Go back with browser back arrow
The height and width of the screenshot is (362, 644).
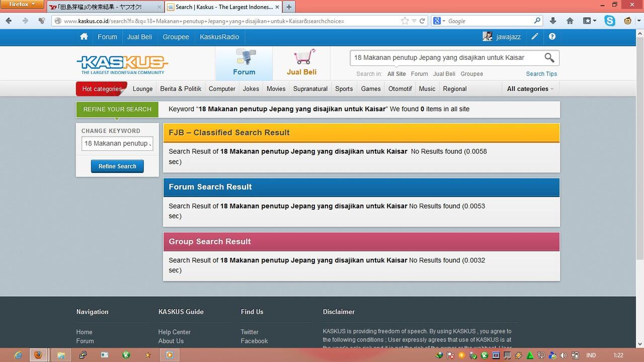(x=9, y=21)
